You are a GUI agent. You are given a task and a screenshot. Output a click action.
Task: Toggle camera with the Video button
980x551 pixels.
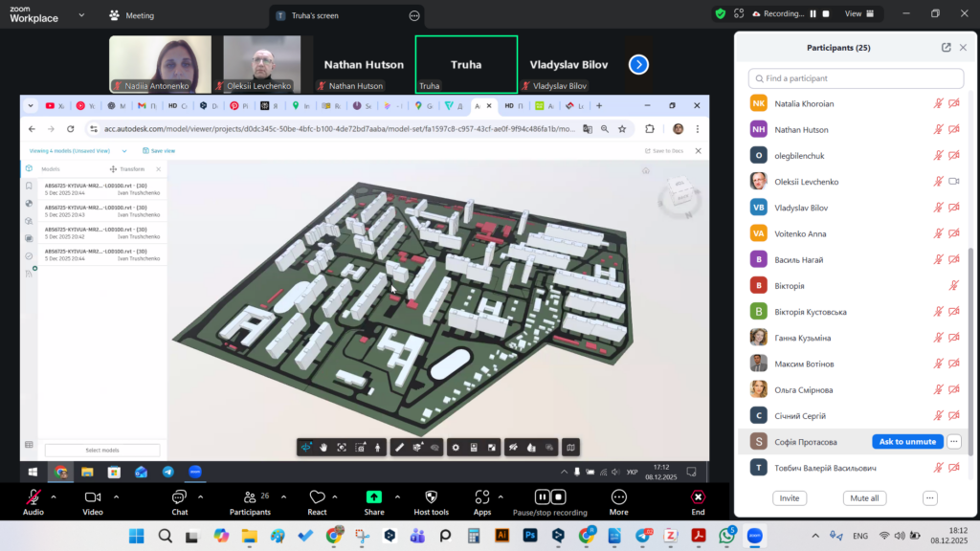point(93,496)
